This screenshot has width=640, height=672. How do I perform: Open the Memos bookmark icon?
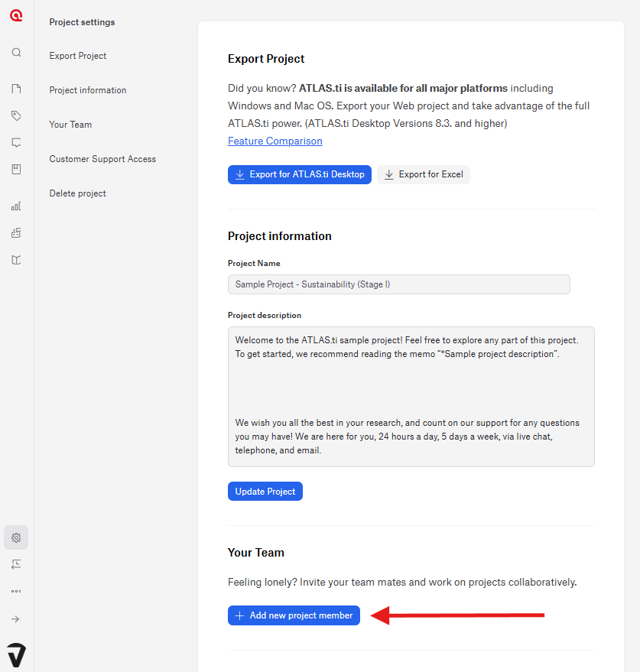pyautogui.click(x=16, y=169)
